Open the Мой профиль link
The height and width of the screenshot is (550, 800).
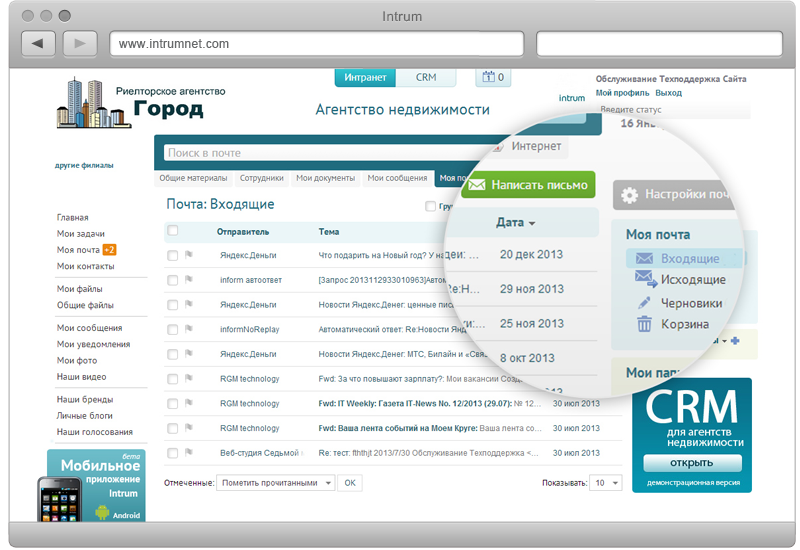tap(622, 93)
